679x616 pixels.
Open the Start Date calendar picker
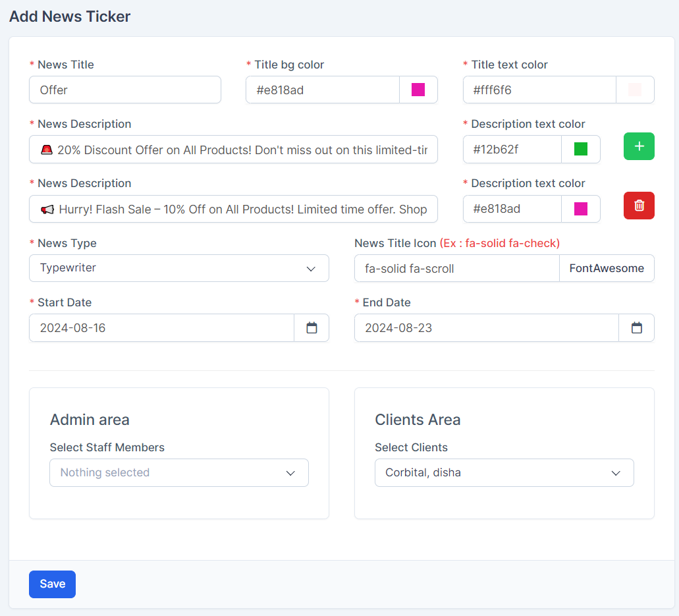312,328
